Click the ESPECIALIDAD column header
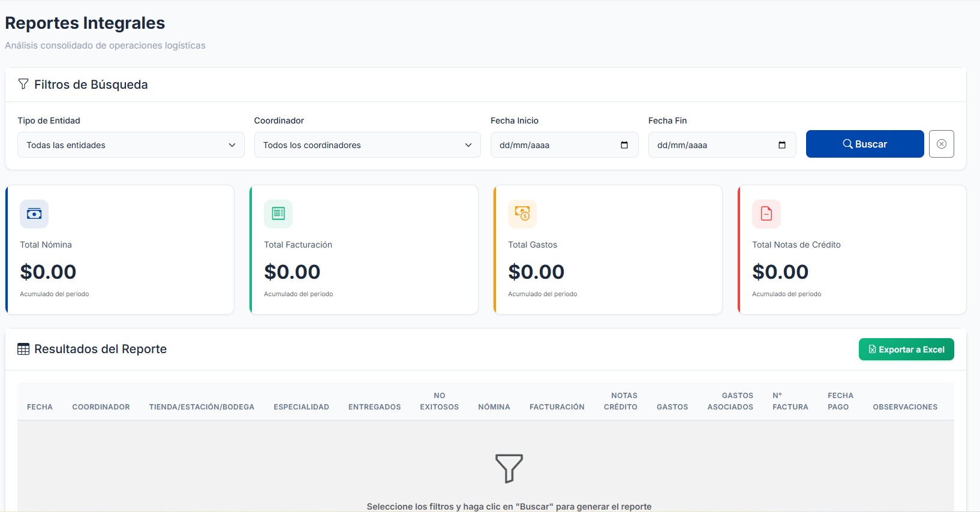 (301, 407)
